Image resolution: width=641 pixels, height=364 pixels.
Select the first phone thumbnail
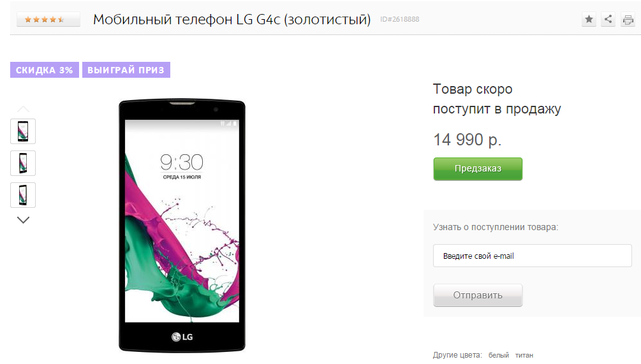[23, 131]
